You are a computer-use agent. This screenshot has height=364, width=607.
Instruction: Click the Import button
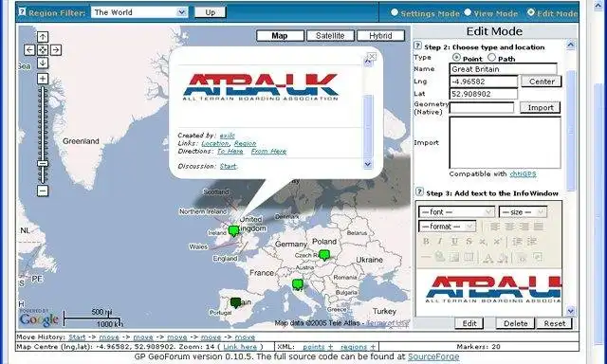[540, 107]
